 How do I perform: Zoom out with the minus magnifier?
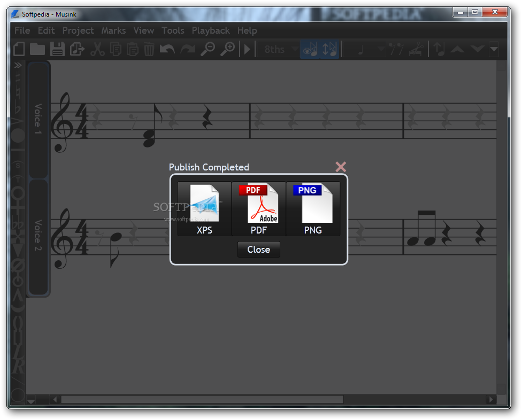coord(208,49)
